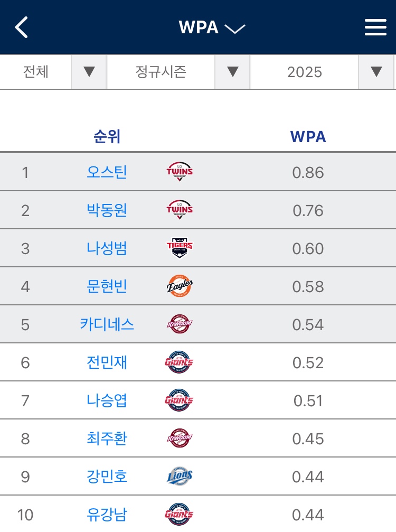Click the 순위 column header
This screenshot has height=532, width=396.
107,137
